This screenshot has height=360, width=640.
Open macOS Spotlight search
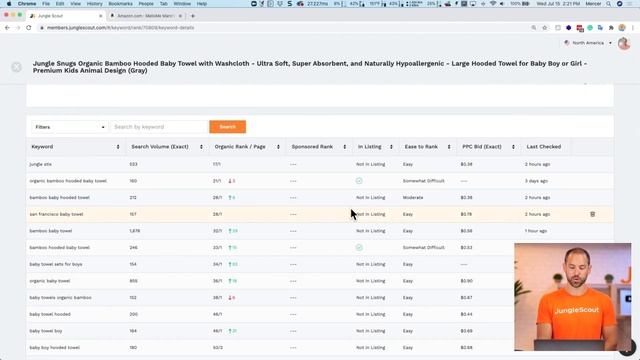coord(609,4)
